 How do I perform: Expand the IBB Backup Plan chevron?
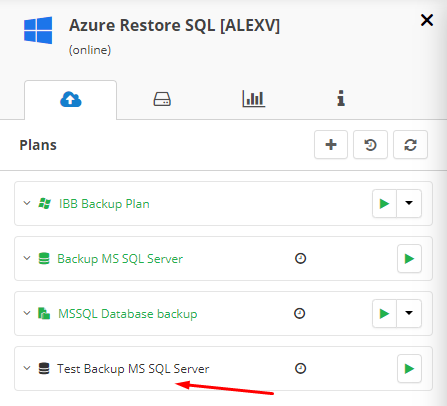tap(27, 203)
